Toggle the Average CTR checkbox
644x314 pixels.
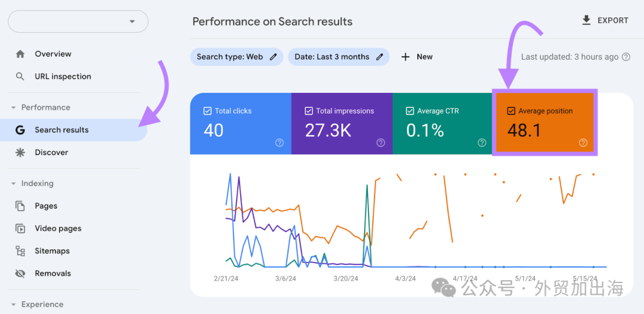pos(410,111)
